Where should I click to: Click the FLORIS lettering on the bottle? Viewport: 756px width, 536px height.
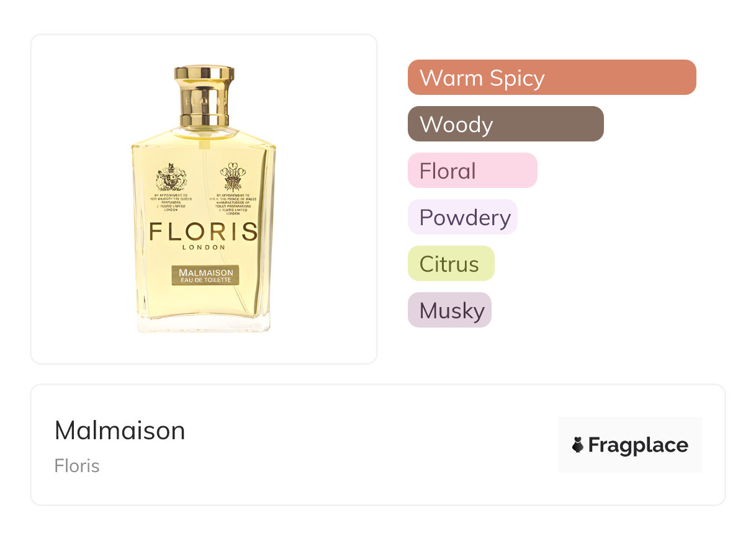(204, 231)
